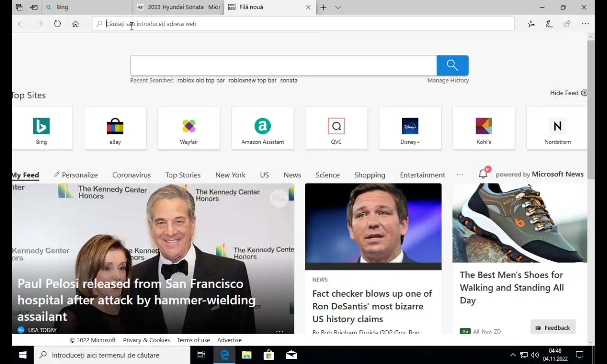Image resolution: width=607 pixels, height=364 pixels.
Task: Open Task View on taskbar
Action: pyautogui.click(x=201, y=355)
